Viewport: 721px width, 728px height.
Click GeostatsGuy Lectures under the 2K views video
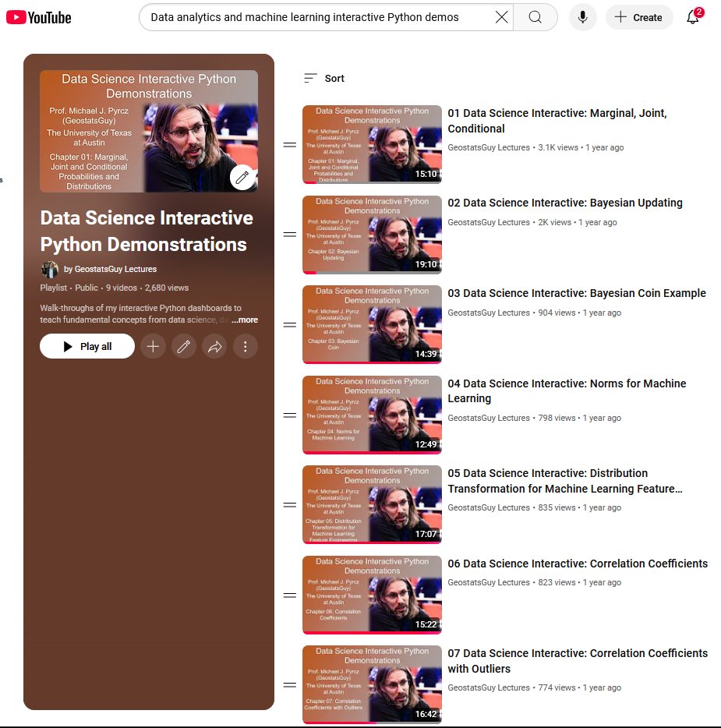coord(489,222)
